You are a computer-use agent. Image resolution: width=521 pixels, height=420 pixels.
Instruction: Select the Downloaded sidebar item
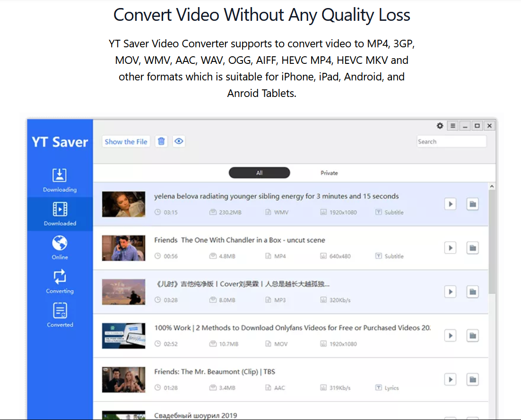60,214
